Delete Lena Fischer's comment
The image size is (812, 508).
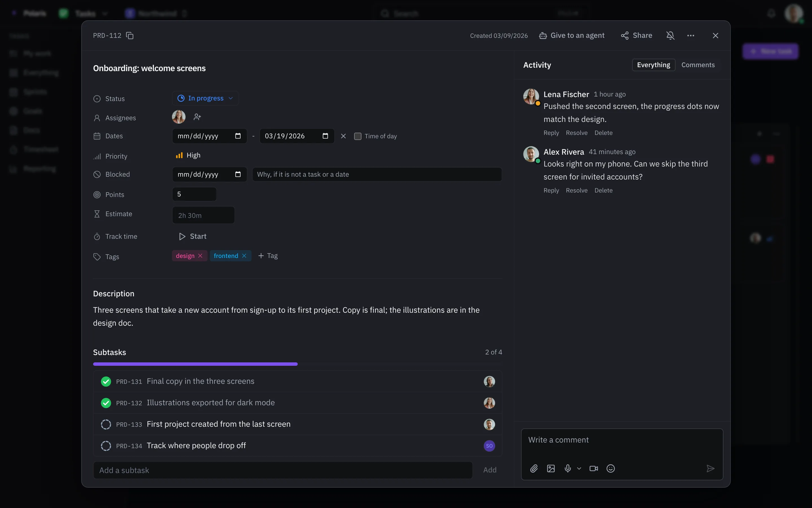tap(603, 133)
